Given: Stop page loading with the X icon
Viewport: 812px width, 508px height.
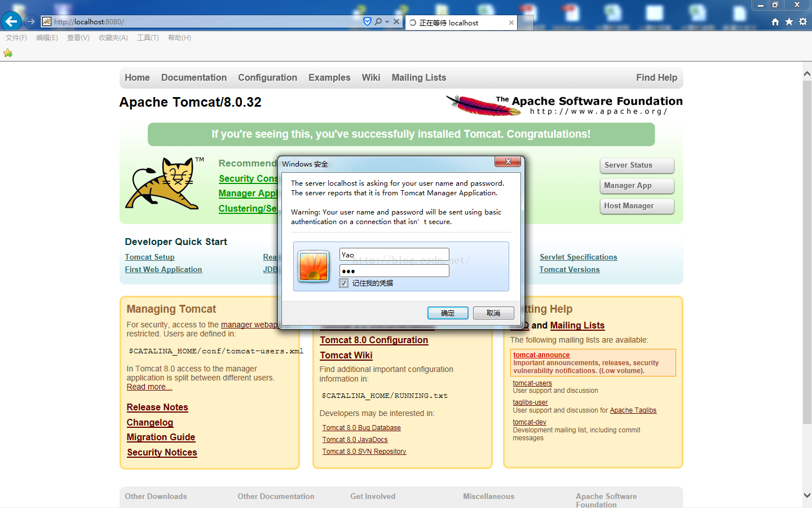Looking at the screenshot, I should [396, 21].
